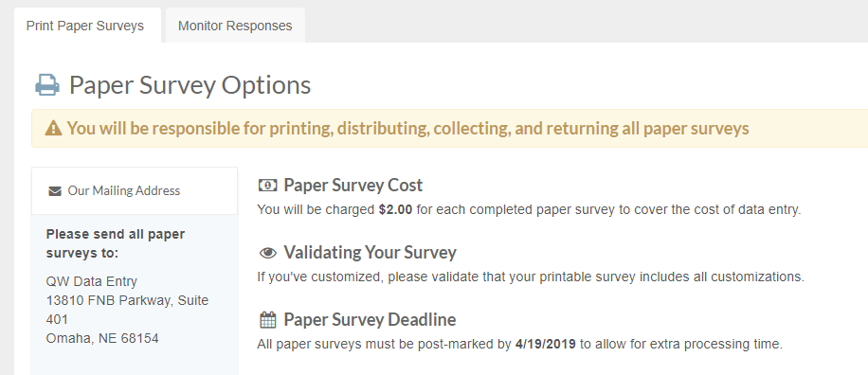This screenshot has width=868, height=375.
Task: Click the QW Data Entry address line
Action: 91,281
